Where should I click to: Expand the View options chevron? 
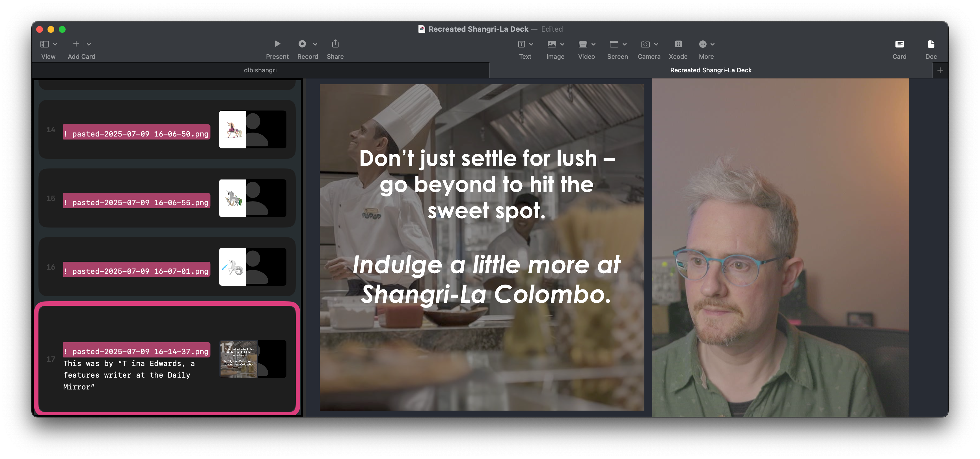point(55,44)
